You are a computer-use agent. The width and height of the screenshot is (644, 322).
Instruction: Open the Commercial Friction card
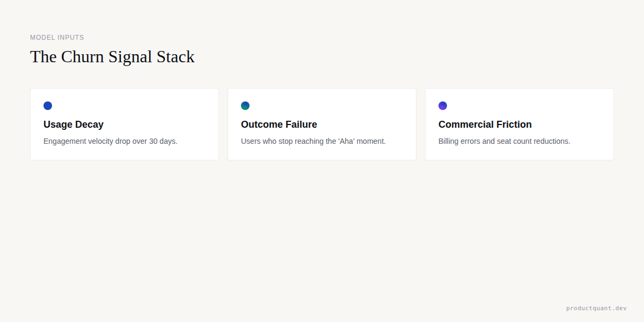[519, 124]
